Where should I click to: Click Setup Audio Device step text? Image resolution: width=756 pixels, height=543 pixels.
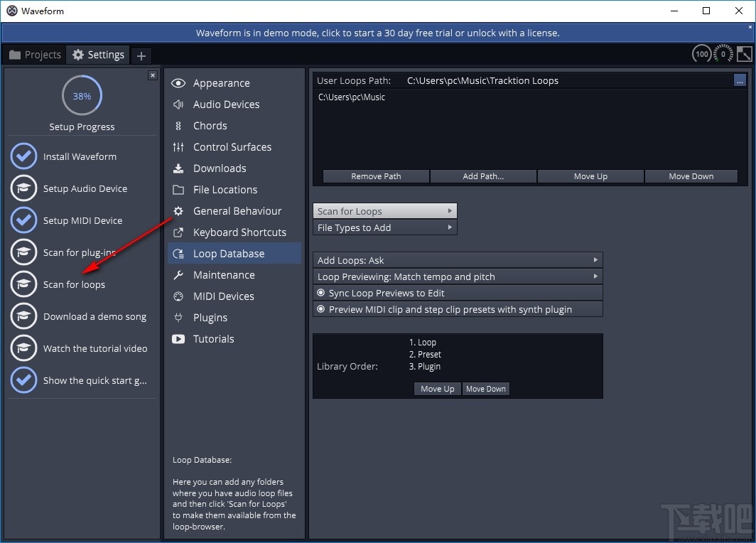pos(85,188)
